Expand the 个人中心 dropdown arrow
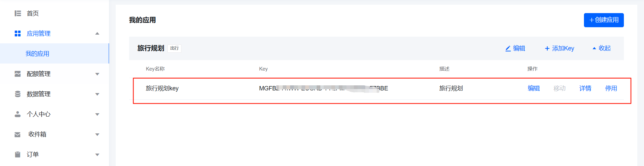This screenshot has width=644, height=166. 97,114
